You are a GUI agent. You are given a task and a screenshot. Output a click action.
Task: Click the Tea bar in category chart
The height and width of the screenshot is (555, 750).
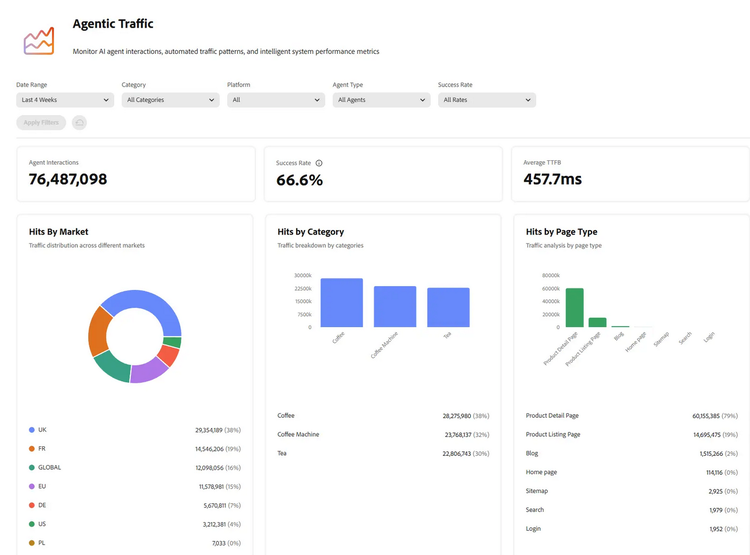point(448,308)
